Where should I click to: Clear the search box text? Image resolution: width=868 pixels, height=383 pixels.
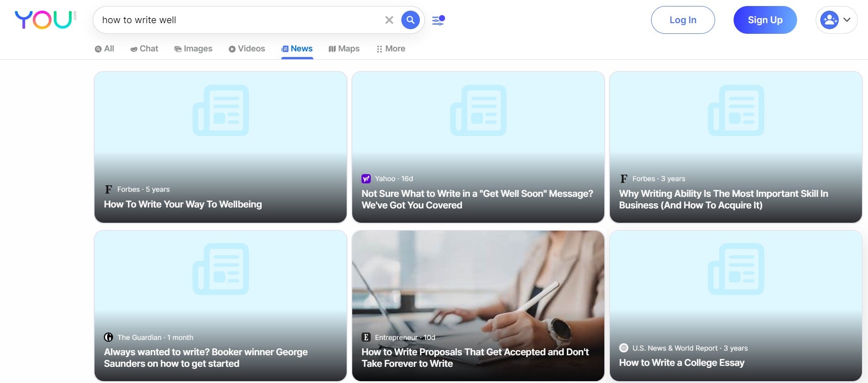click(389, 20)
